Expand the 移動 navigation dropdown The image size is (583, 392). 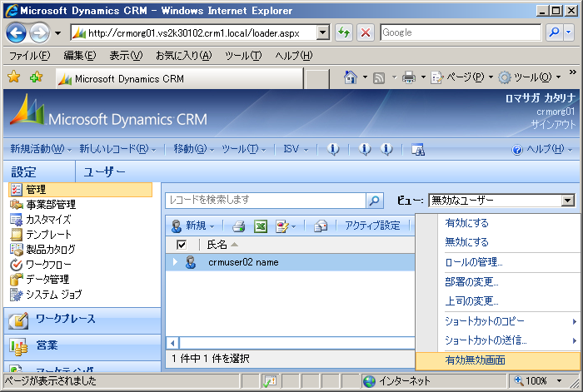click(194, 149)
